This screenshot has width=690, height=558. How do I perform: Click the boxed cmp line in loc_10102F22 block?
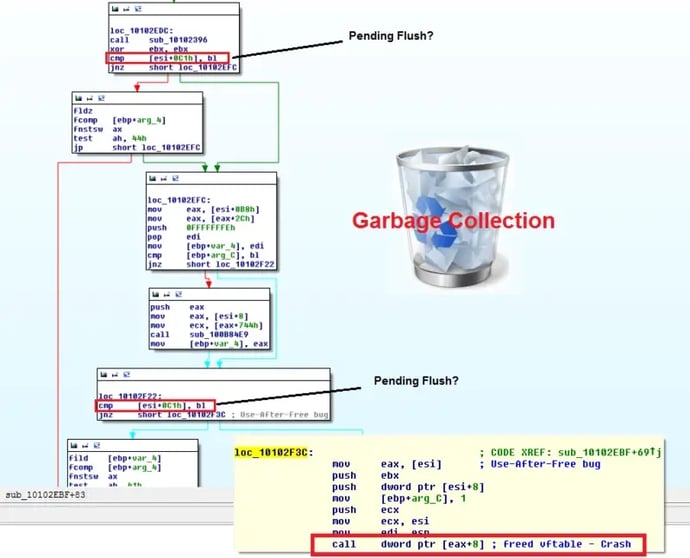(155, 405)
